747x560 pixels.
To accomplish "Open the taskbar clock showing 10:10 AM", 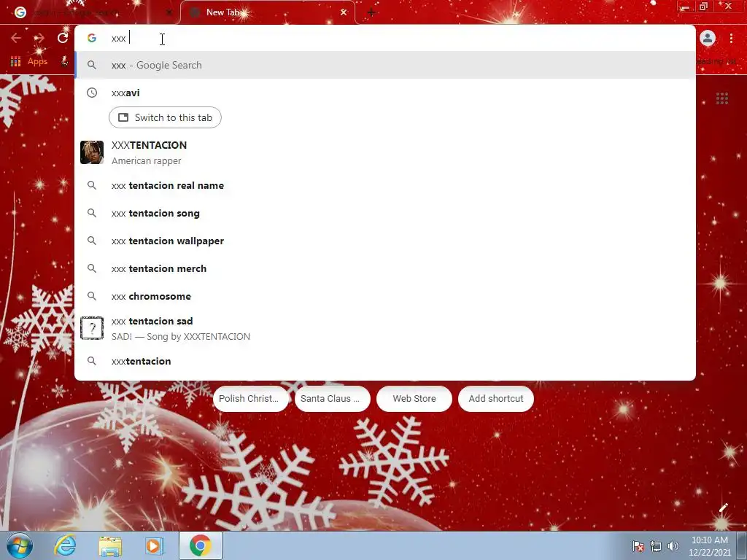I will [x=709, y=546].
